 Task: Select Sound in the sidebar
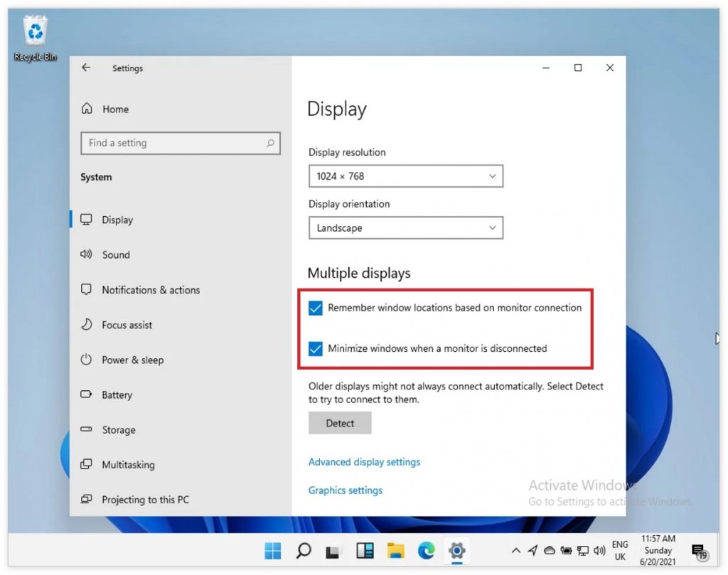(116, 254)
